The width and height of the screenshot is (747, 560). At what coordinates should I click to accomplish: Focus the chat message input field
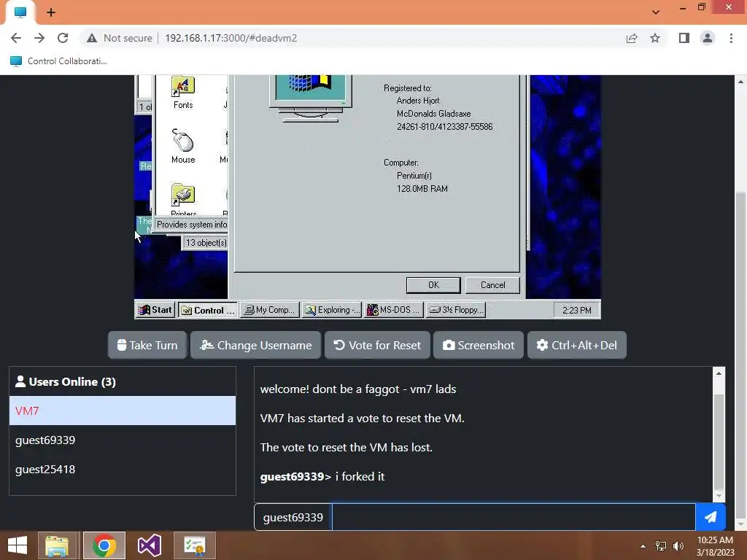[x=514, y=517]
